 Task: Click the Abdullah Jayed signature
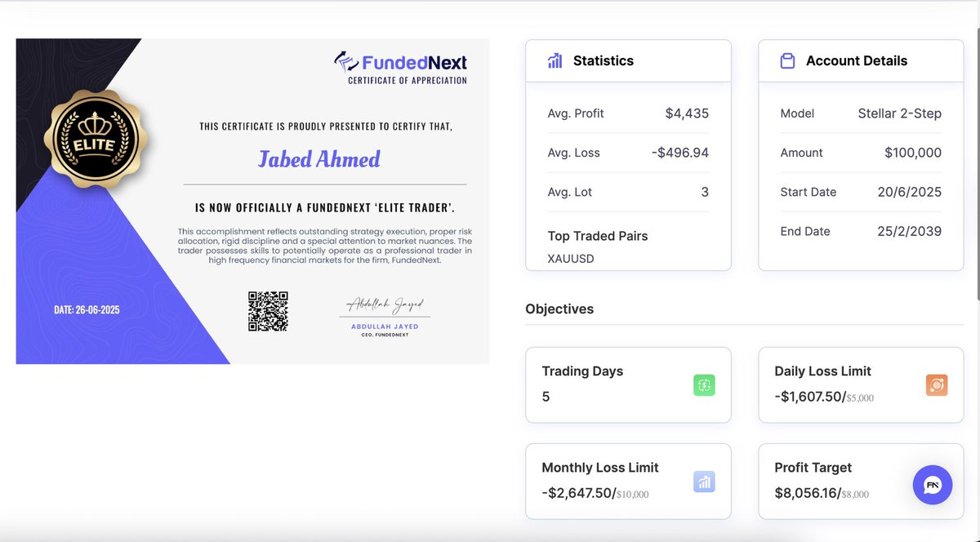click(385, 304)
